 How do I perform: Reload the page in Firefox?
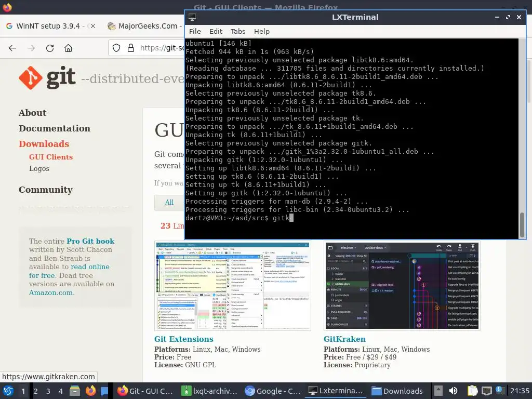(x=50, y=48)
